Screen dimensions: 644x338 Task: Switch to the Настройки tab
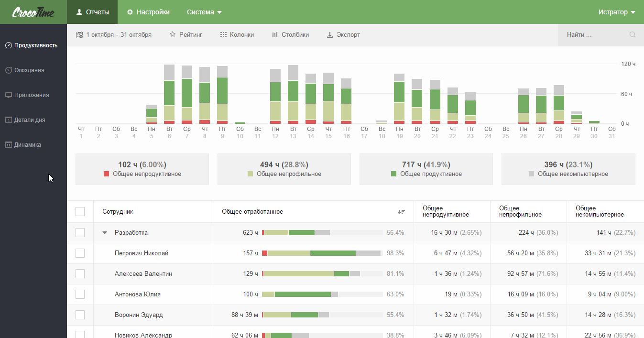pyautogui.click(x=148, y=12)
